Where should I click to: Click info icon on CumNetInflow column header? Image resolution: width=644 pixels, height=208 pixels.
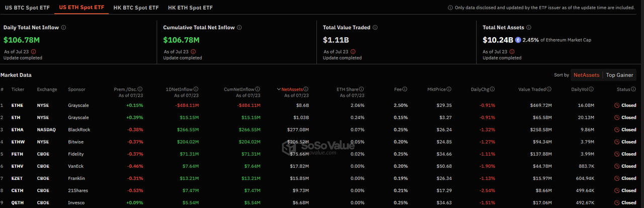[x=258, y=89]
